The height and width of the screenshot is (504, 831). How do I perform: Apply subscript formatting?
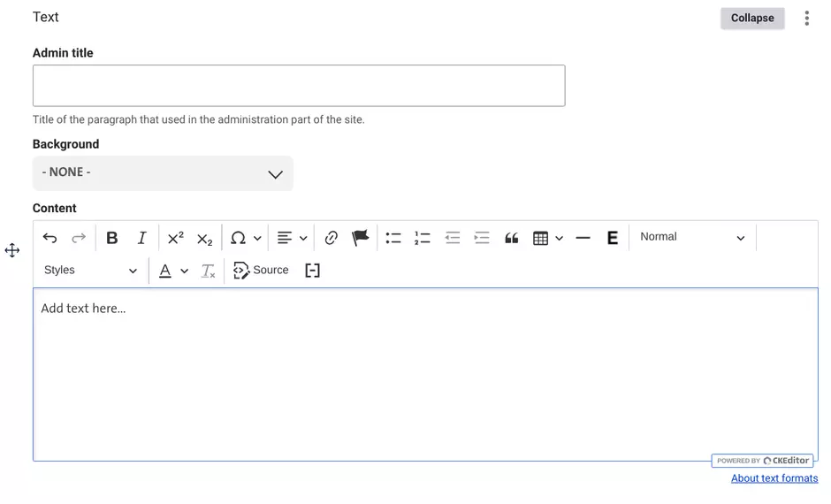point(204,240)
